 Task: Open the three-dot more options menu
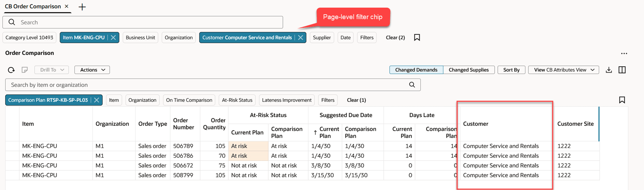coord(624,54)
